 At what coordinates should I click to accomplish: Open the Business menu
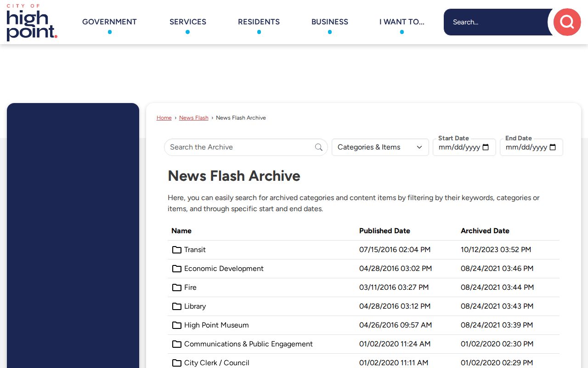coord(330,22)
